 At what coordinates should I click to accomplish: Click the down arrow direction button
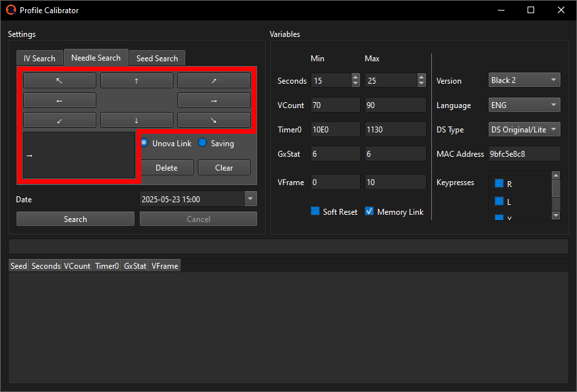[x=137, y=120]
